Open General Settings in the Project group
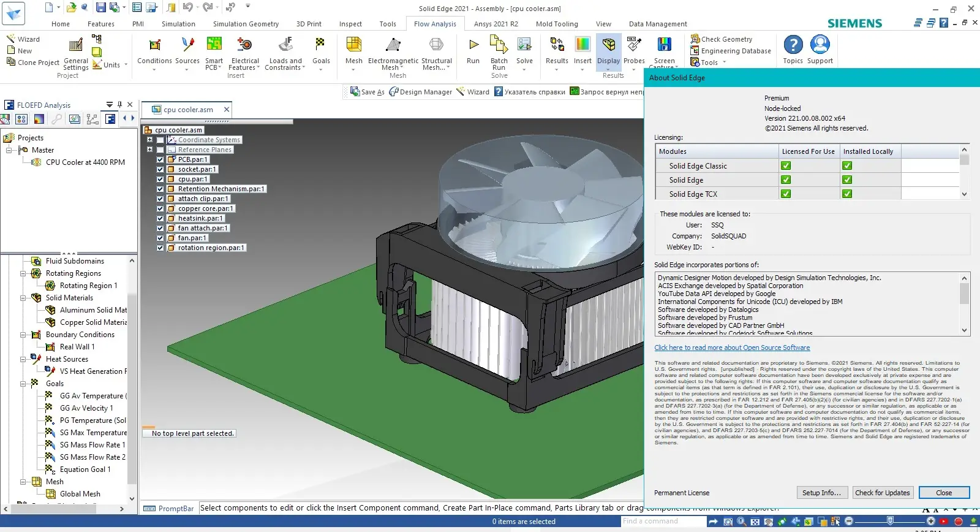Screen dimensions: 980x532 (x=76, y=54)
